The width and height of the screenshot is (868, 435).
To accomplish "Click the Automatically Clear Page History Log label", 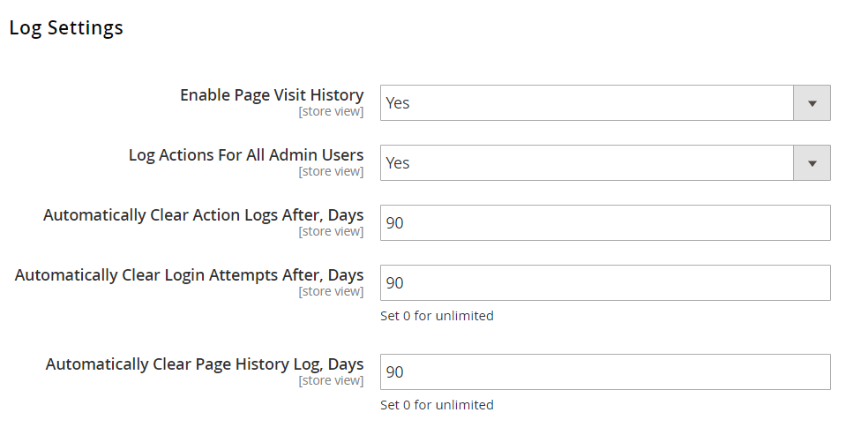I will click(x=205, y=364).
